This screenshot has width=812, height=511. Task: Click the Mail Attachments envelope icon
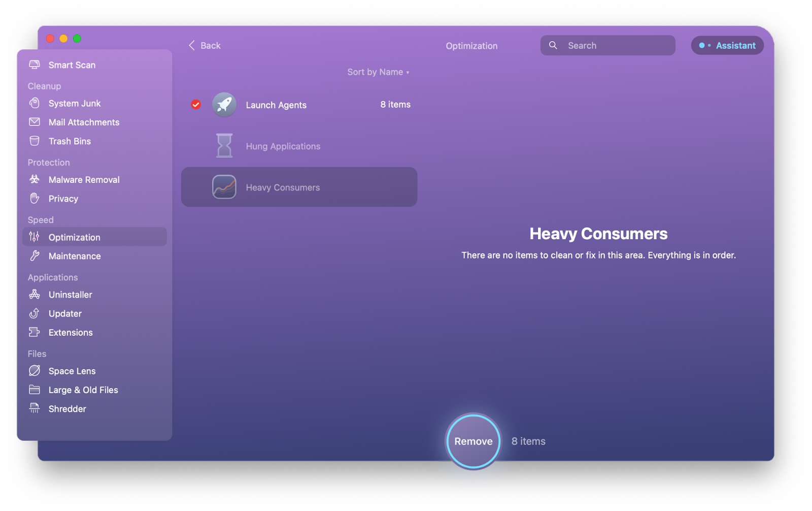(x=35, y=122)
